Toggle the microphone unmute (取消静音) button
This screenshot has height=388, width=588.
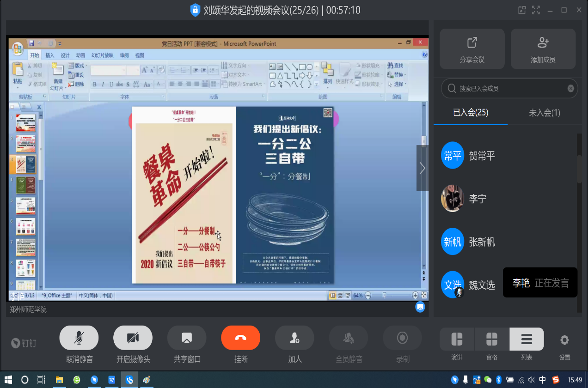tap(79, 338)
